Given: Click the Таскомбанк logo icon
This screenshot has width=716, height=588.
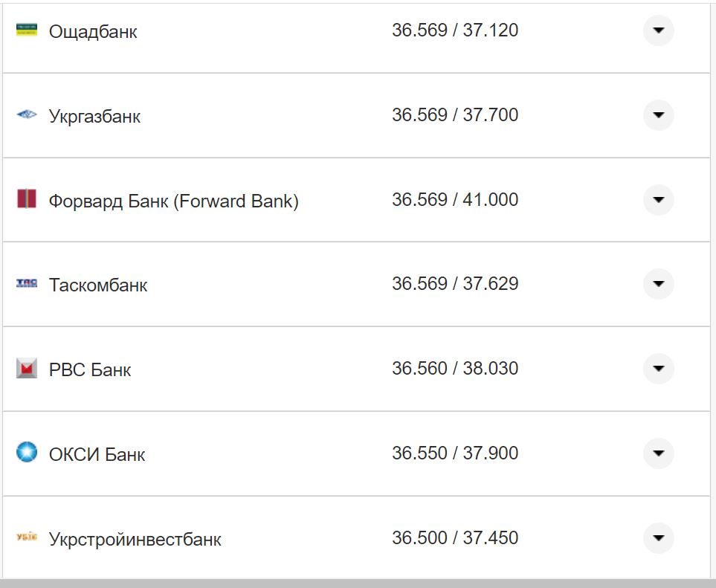Looking at the screenshot, I should 27,284.
